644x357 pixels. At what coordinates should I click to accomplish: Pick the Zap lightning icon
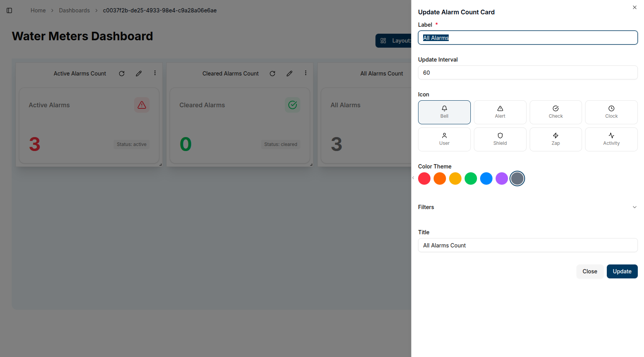coord(556,139)
